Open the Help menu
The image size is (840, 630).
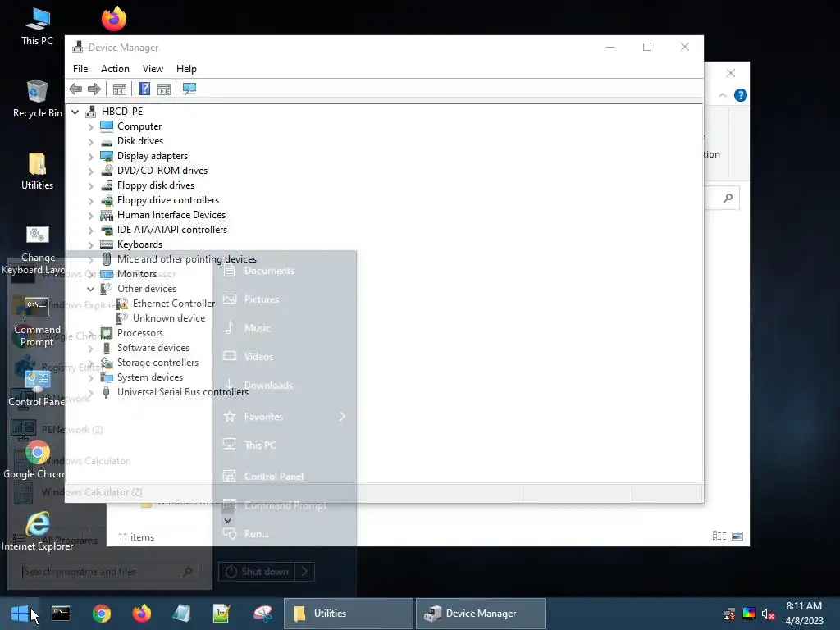point(186,69)
